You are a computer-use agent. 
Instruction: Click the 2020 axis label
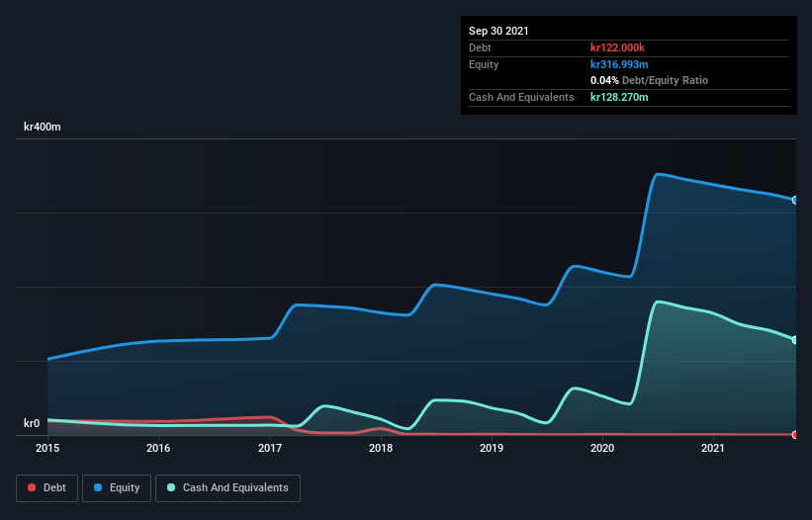(x=602, y=448)
